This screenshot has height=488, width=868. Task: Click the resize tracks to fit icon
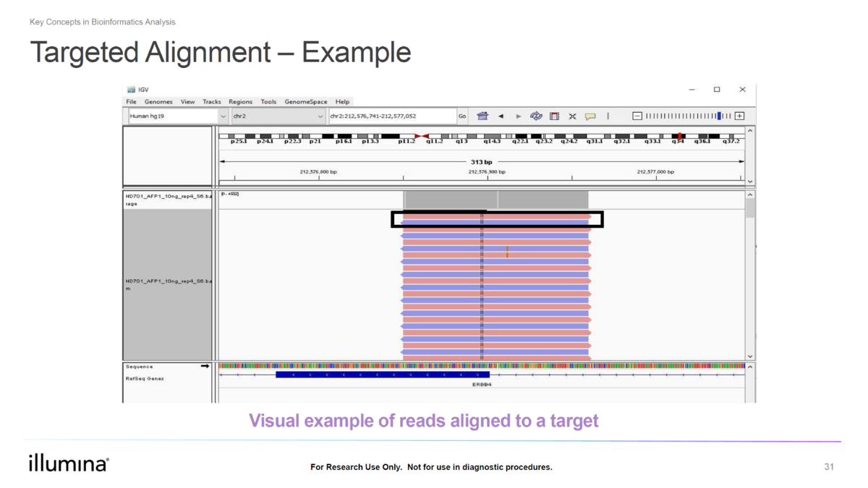(x=572, y=116)
